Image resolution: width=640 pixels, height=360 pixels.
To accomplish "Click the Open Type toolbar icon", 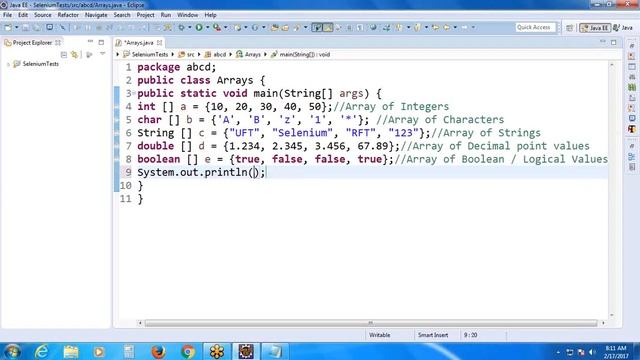I will click(x=275, y=27).
